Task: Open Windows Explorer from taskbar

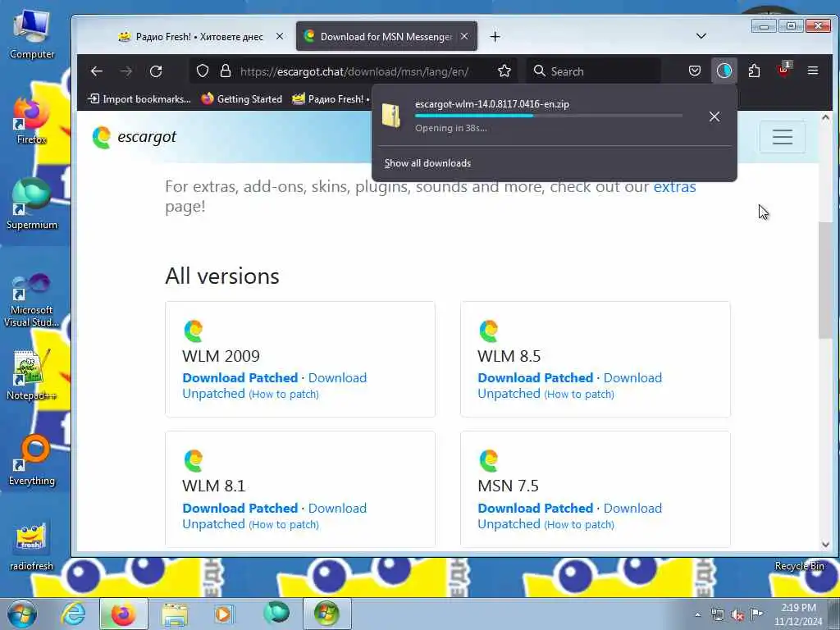Action: (175, 614)
